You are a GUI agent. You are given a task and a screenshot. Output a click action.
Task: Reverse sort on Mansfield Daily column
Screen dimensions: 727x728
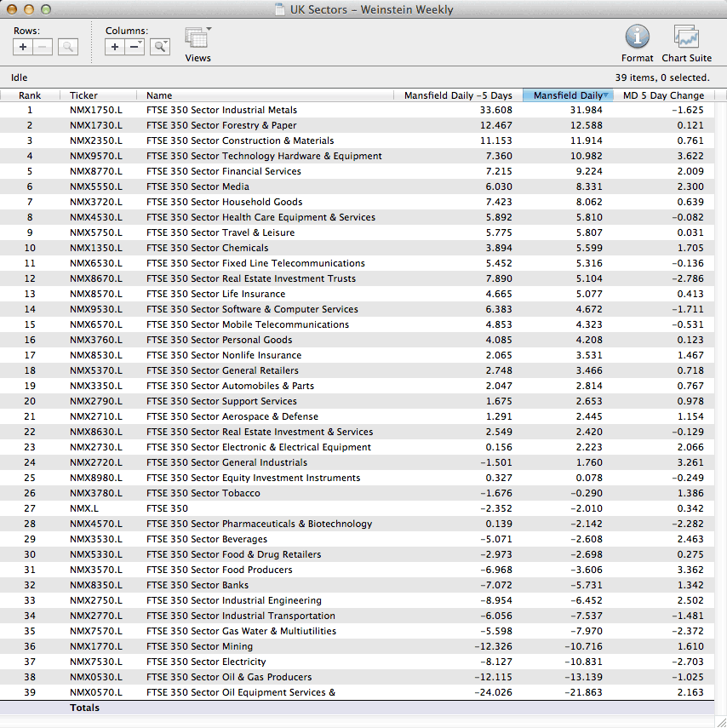pyautogui.click(x=567, y=95)
